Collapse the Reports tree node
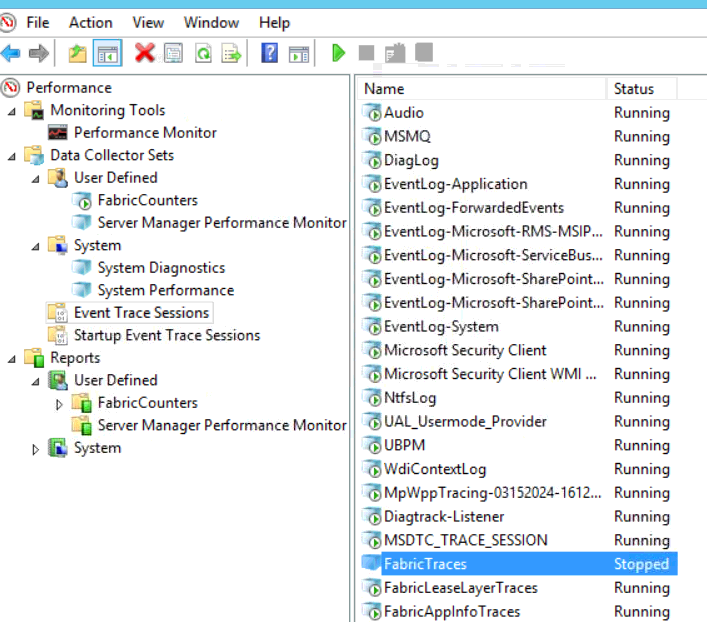This screenshot has width=707, height=622. pos(12,359)
